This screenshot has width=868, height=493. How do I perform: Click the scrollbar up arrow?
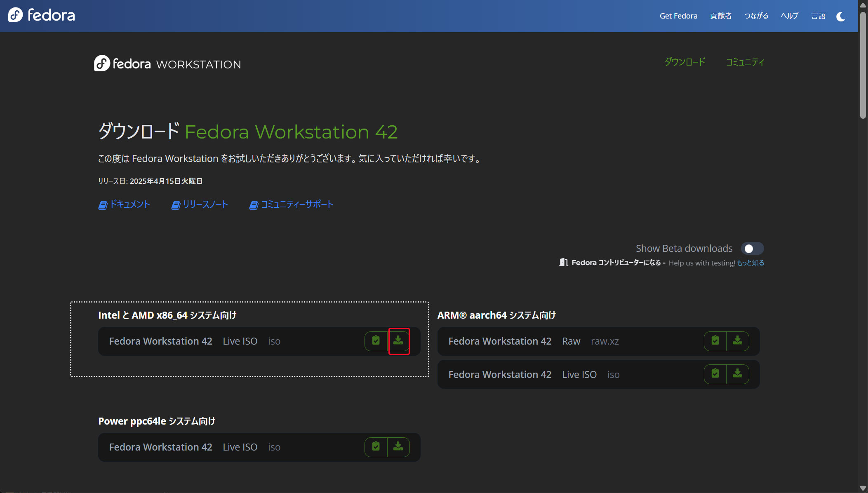pyautogui.click(x=863, y=5)
